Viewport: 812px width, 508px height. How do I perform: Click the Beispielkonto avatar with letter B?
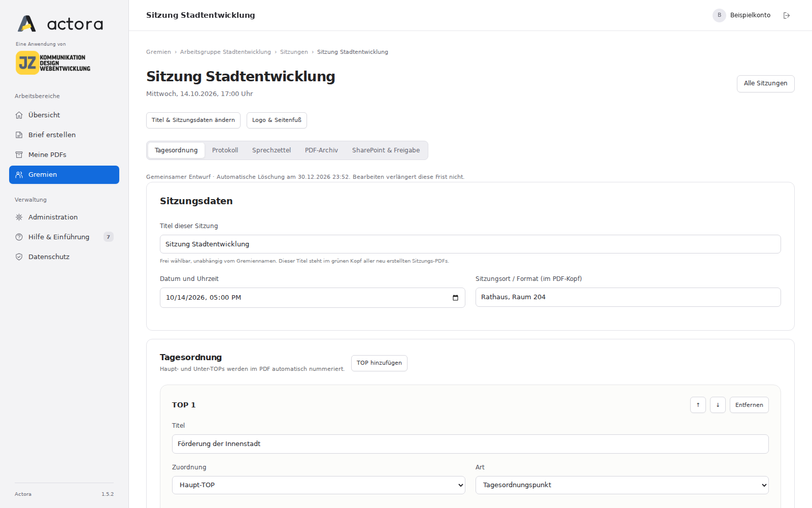(x=719, y=15)
